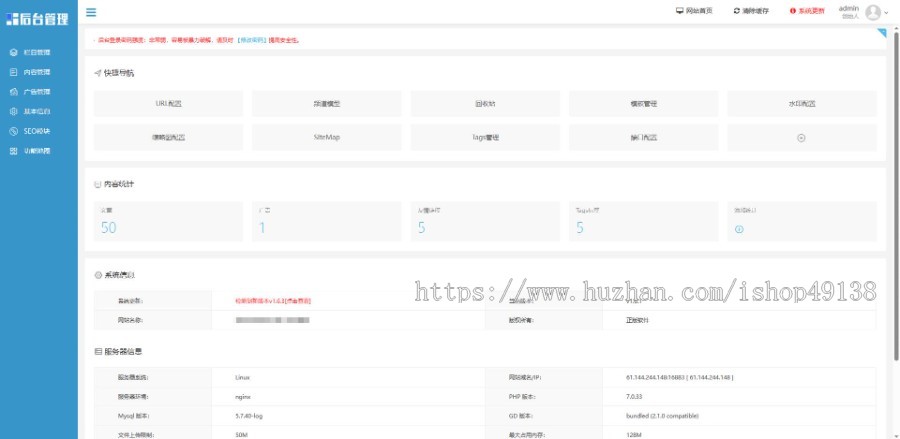The image size is (900, 439).
Task: Open 功能地图 in the sidebar menu
Action: pos(38,151)
